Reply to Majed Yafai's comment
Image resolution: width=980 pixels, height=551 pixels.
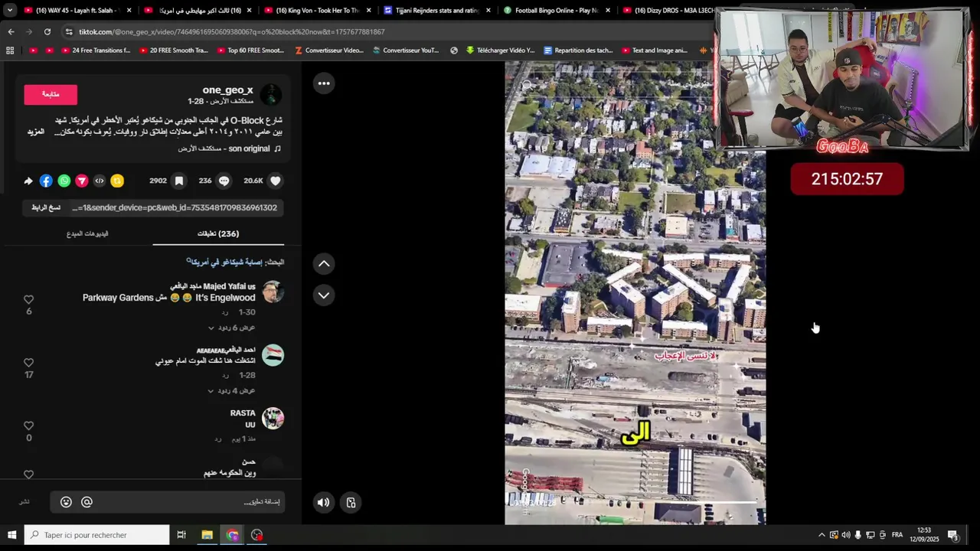(225, 312)
